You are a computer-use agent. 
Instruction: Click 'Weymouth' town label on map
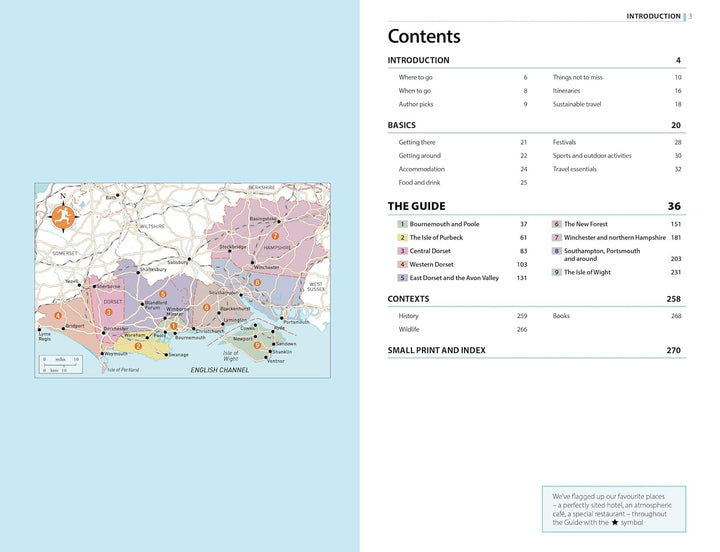tap(116, 354)
